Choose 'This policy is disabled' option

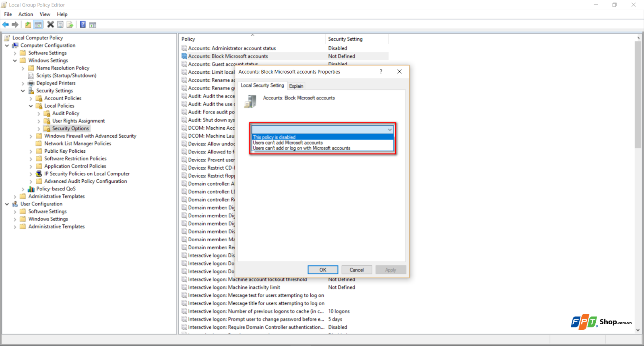click(x=322, y=137)
